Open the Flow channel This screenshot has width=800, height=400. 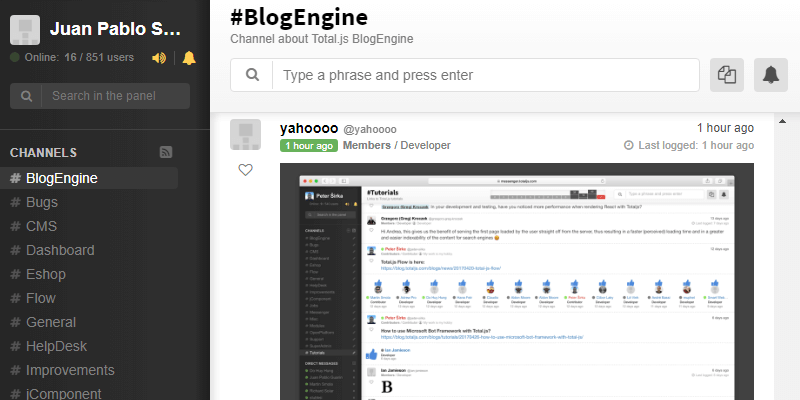(40, 298)
